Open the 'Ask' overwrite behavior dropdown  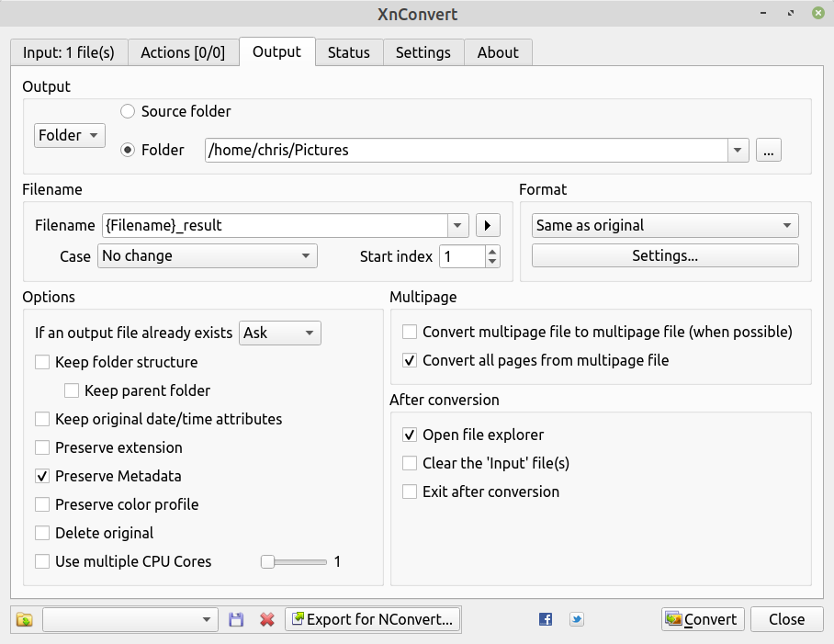click(279, 333)
